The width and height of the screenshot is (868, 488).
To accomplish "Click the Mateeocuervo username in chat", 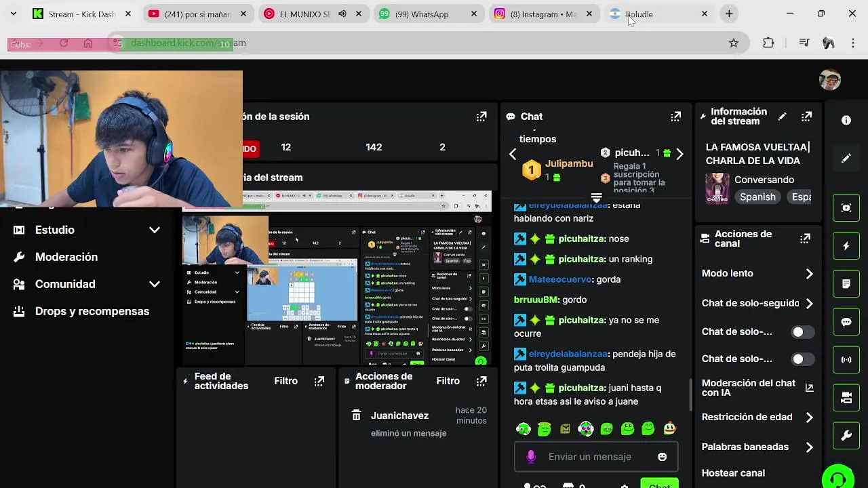I will coord(559,279).
